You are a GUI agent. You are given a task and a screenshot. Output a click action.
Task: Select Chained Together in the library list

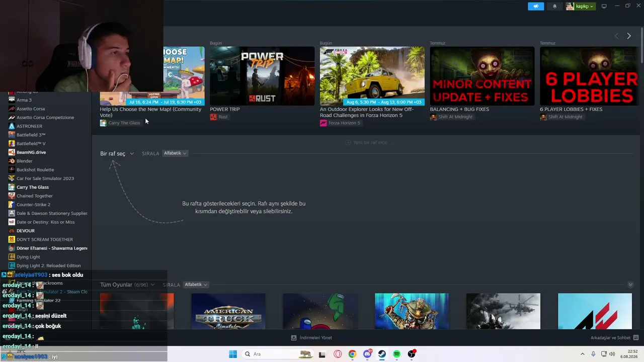pyautogui.click(x=35, y=196)
